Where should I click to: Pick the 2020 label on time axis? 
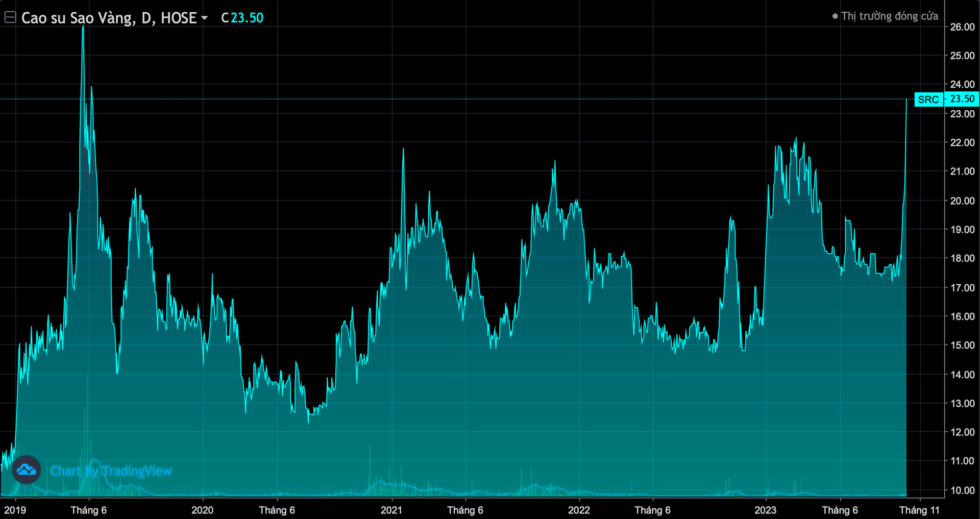coord(203,510)
